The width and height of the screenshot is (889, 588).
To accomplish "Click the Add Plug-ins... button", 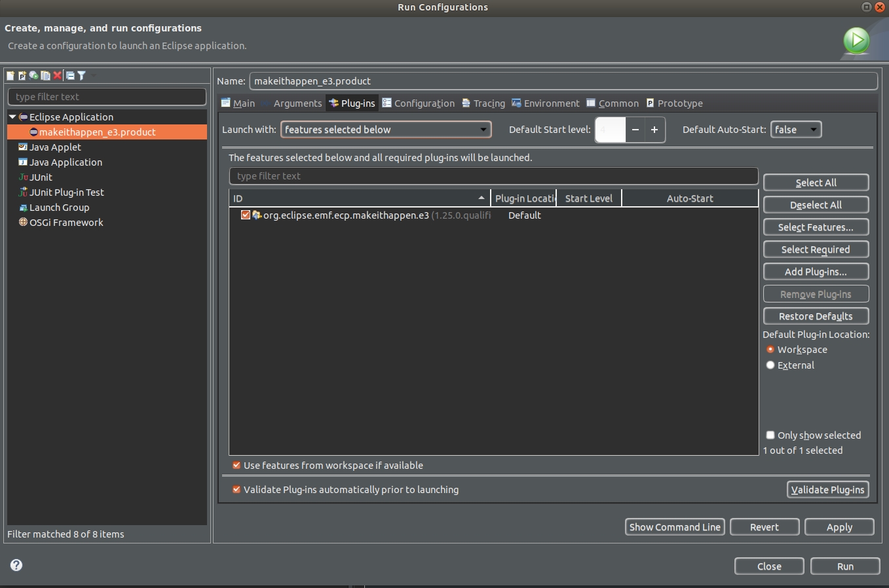I will coord(816,272).
